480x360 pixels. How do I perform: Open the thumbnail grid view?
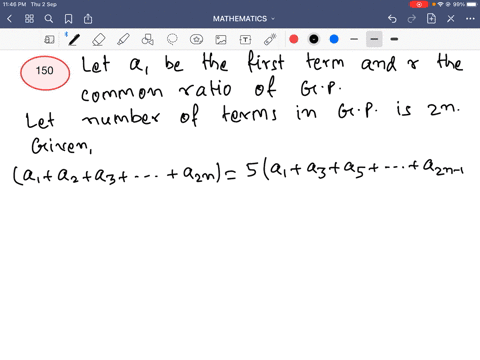[x=29, y=19]
